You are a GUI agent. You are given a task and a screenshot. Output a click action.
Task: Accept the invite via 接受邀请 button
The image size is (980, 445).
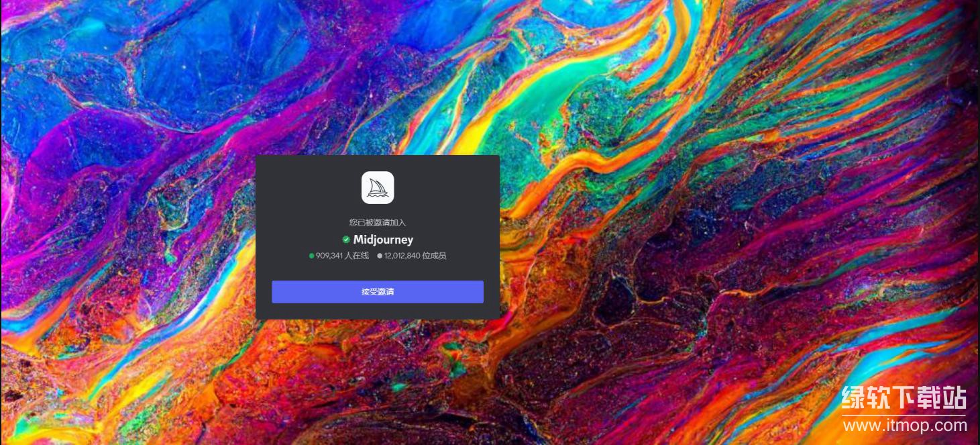point(377,292)
